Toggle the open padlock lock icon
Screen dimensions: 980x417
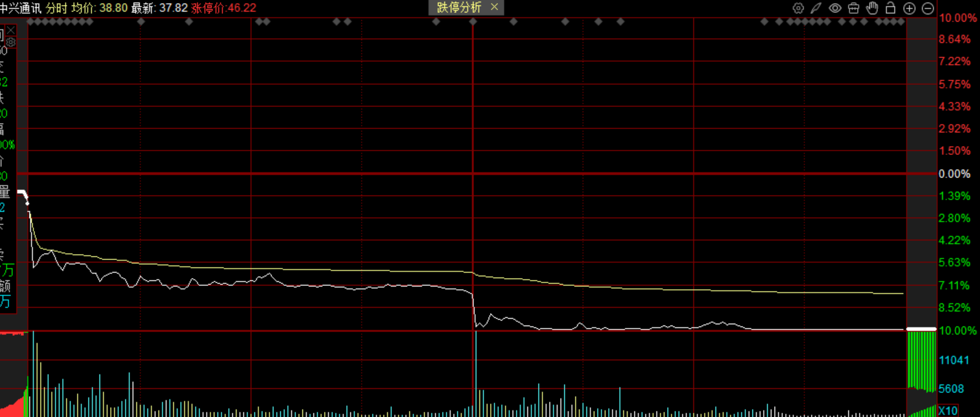tap(890, 8)
